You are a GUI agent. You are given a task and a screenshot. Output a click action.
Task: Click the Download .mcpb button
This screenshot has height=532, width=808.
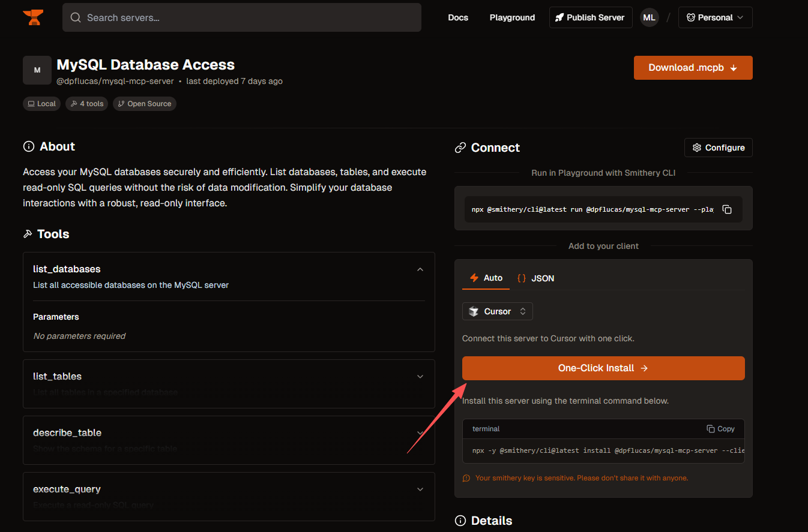click(x=693, y=68)
